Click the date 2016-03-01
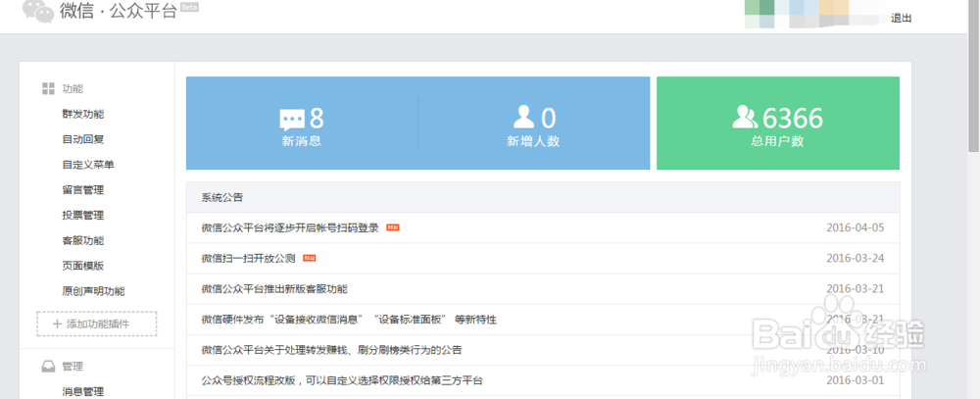Image resolution: width=980 pixels, height=399 pixels. click(x=855, y=380)
